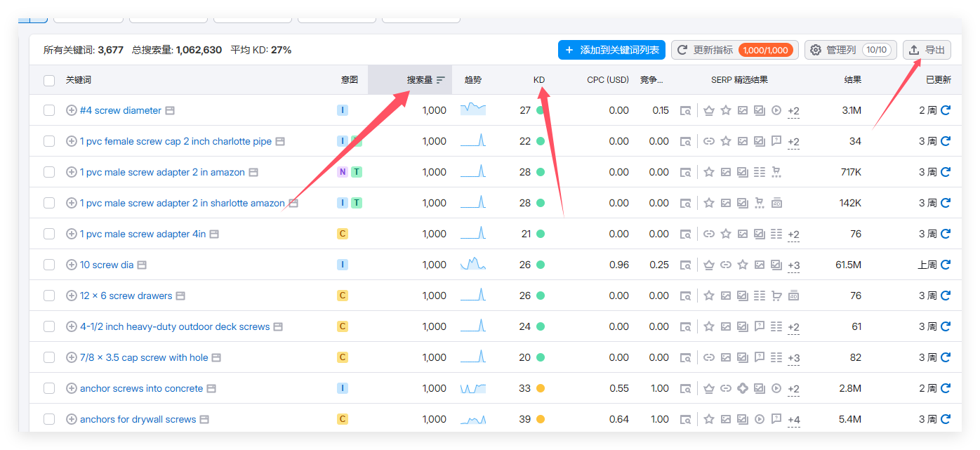980x450 pixels.
Task: Click the results (结果) column header
Action: (852, 80)
